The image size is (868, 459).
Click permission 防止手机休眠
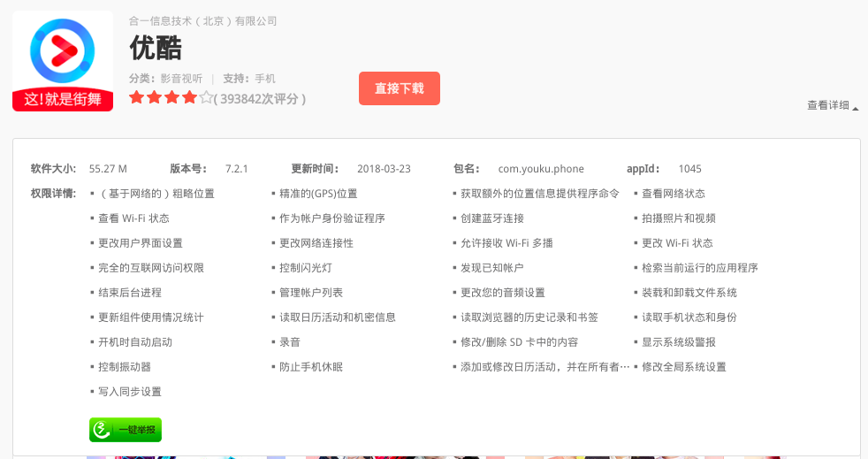(311, 366)
